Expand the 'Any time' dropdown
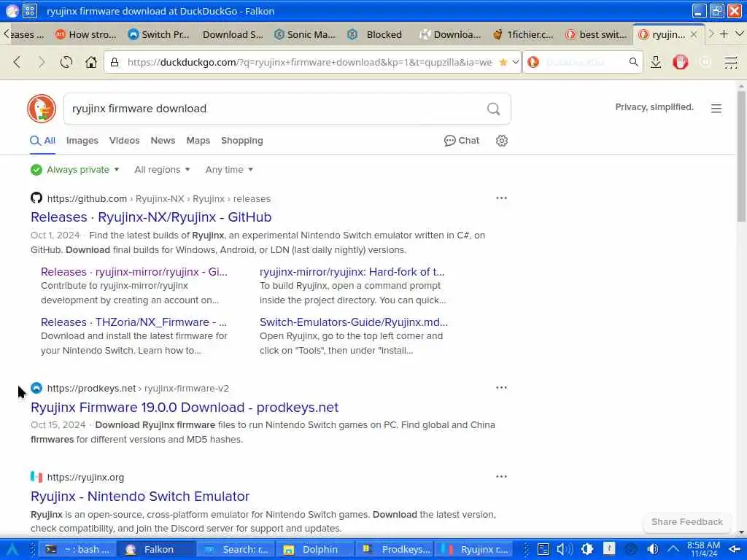The image size is (747, 560). point(229,169)
